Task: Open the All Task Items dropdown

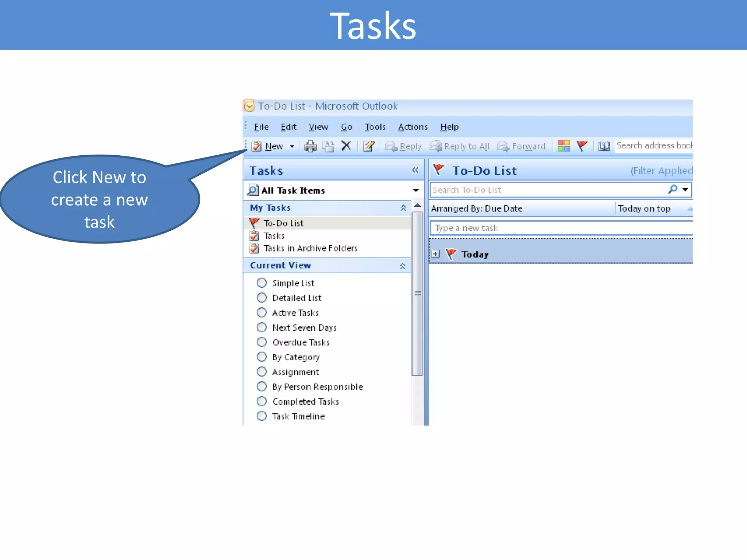Action: point(416,190)
